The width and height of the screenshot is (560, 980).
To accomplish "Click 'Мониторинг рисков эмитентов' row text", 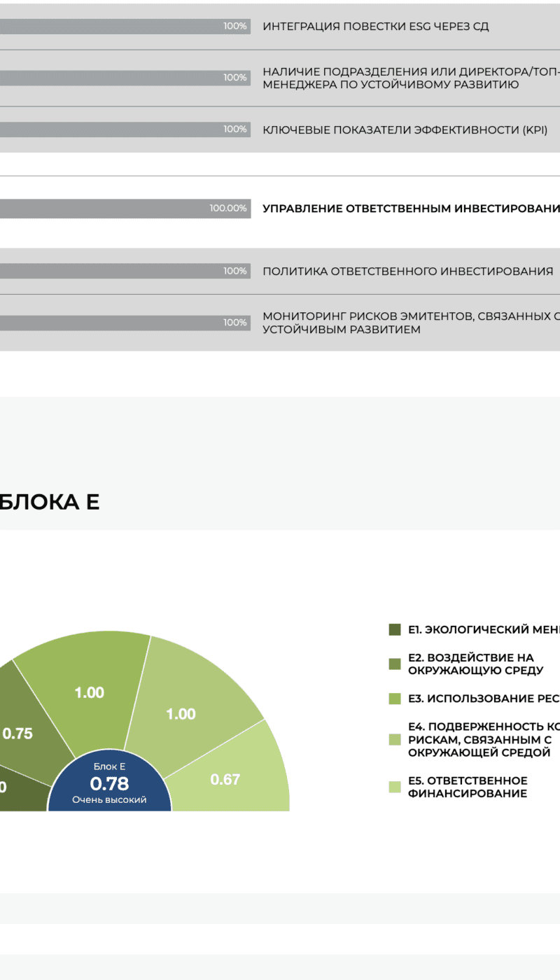I will (411, 323).
